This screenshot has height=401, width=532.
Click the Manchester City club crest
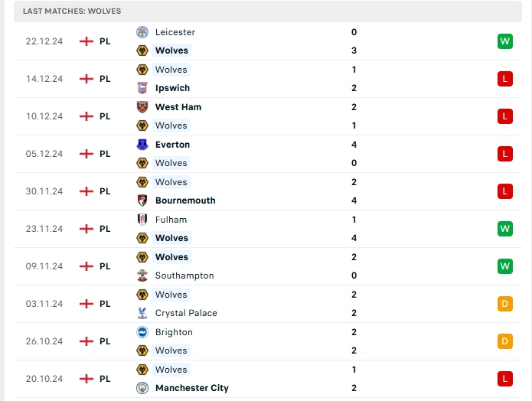coord(142,388)
